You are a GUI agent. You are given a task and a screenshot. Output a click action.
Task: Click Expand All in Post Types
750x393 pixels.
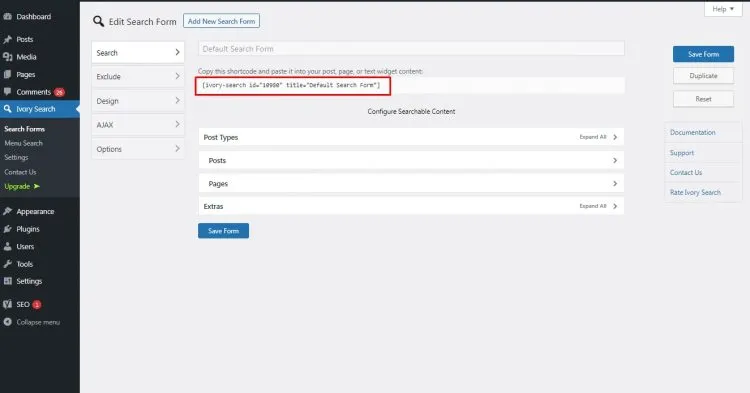pos(593,137)
